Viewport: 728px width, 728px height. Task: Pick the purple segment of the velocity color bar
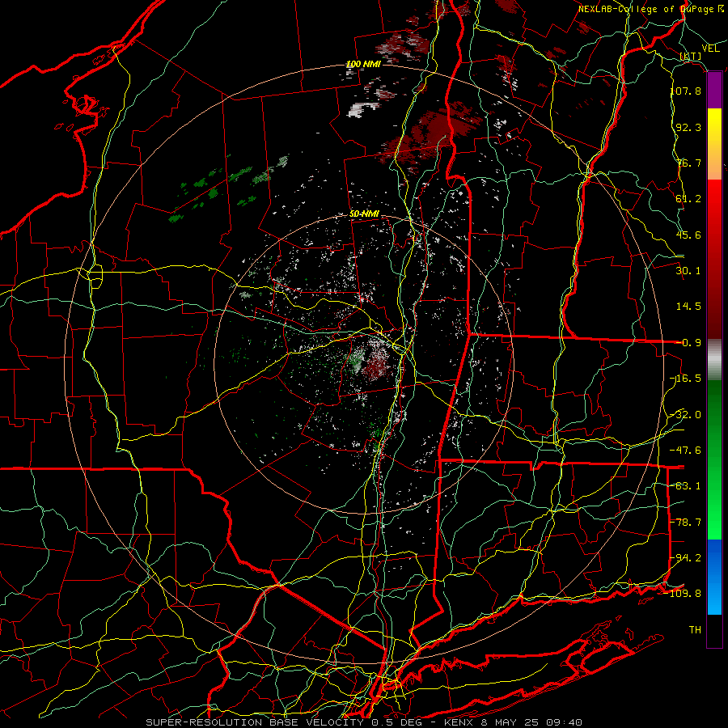click(x=714, y=91)
